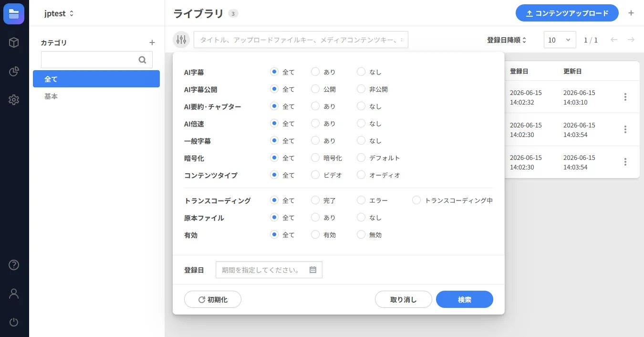Open the calendar icon in 登録日 field
This screenshot has width=644, height=337.
click(313, 270)
